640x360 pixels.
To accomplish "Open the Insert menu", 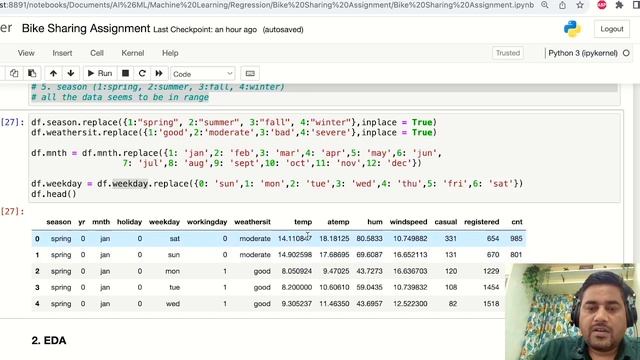I will [62, 53].
